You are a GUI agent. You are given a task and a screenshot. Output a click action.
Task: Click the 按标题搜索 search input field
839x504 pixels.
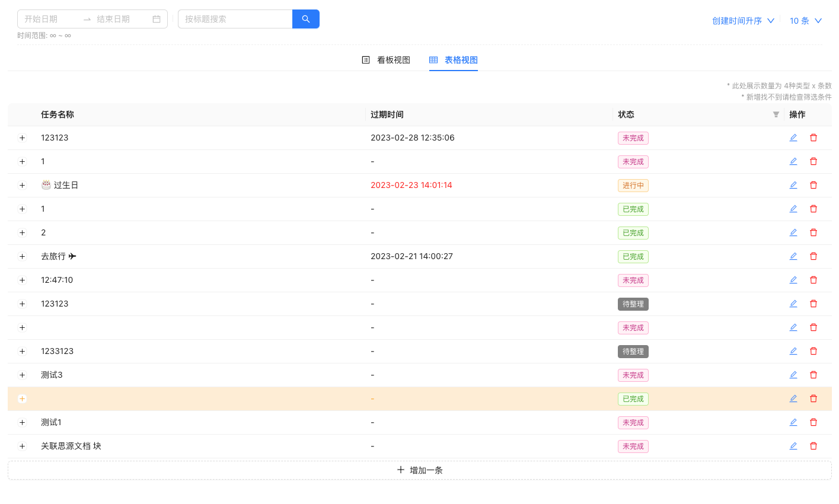tap(235, 18)
